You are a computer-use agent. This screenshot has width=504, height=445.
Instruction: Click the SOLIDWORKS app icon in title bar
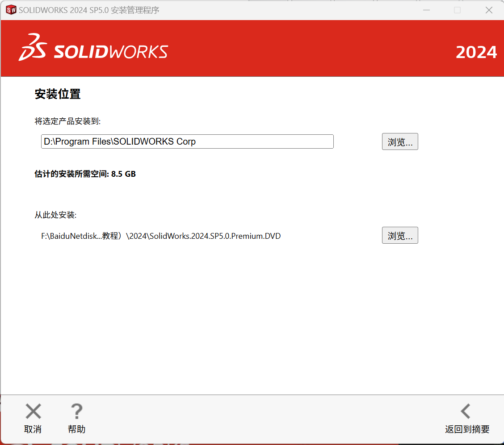coord(11,10)
